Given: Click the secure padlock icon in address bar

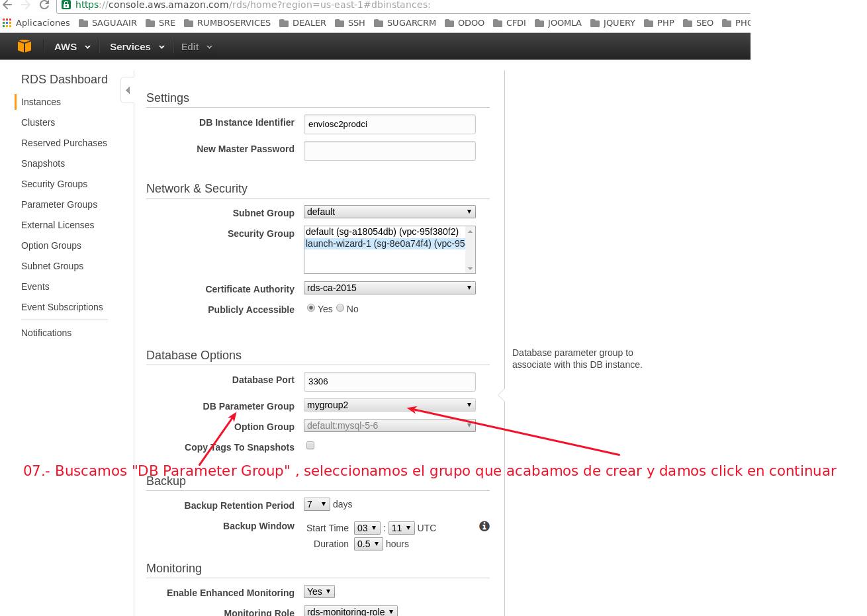Looking at the screenshot, I should (66, 5).
